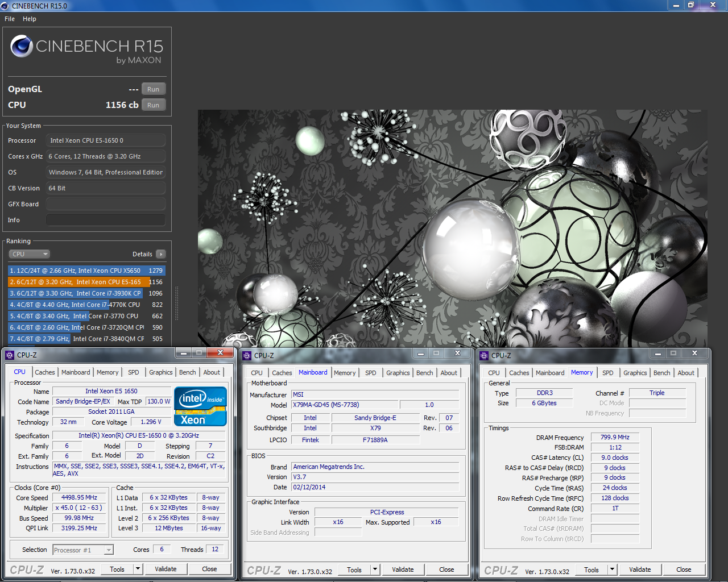Open the CPU ranking type dropdown
Viewport: 728px width, 582px height.
click(30, 254)
